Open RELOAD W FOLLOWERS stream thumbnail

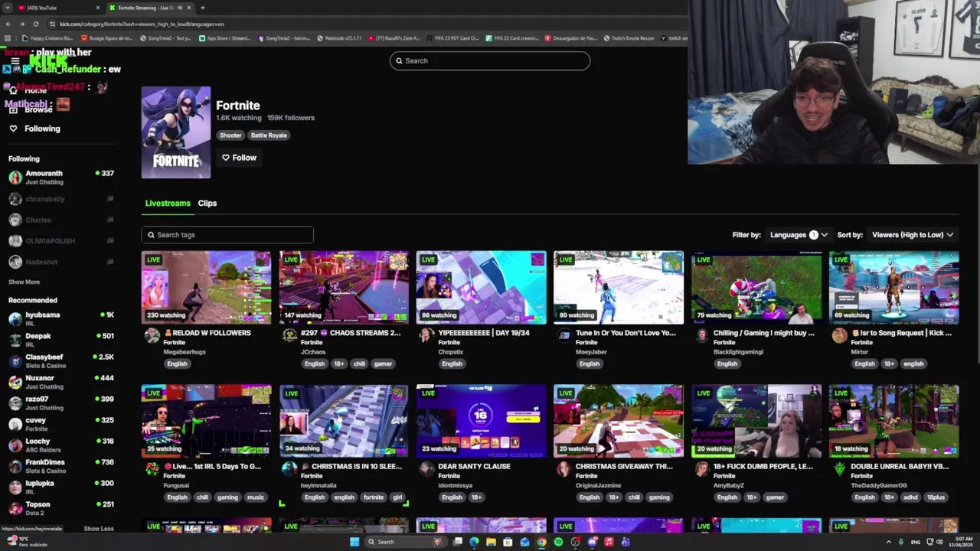(x=206, y=288)
